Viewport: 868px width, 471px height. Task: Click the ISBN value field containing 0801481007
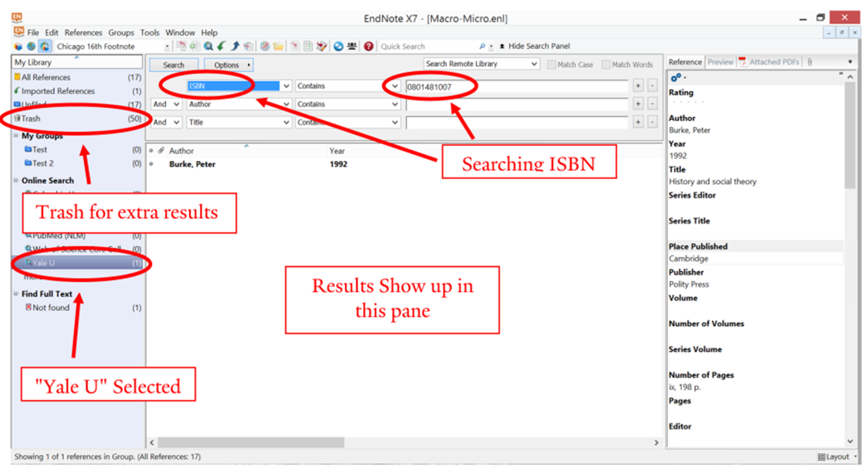(516, 87)
